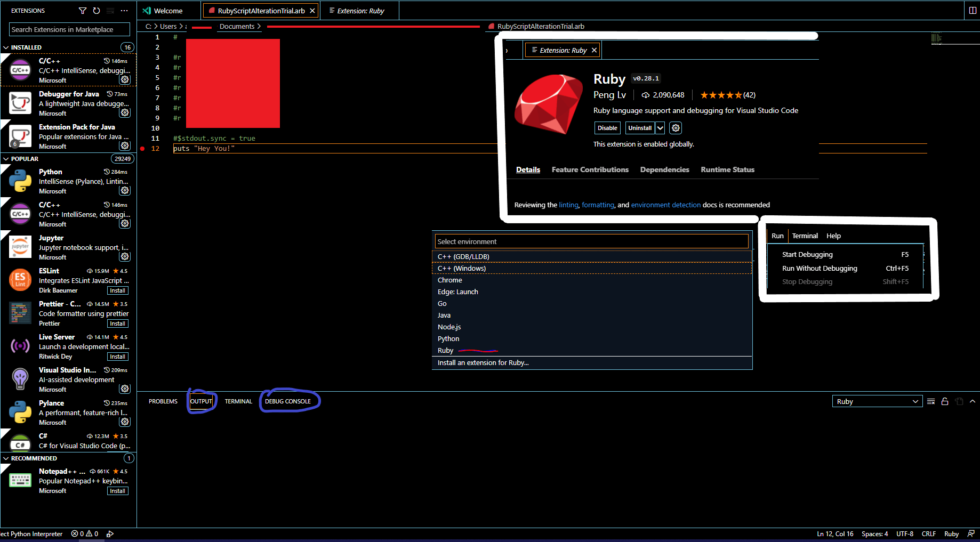Disable the Ruby extension
Image resolution: width=980 pixels, height=542 pixels.
point(607,127)
